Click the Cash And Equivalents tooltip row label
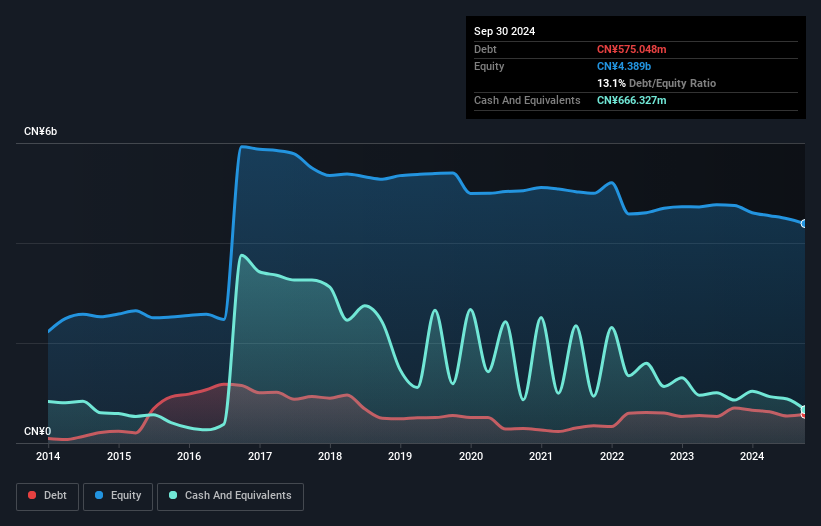 coord(527,100)
